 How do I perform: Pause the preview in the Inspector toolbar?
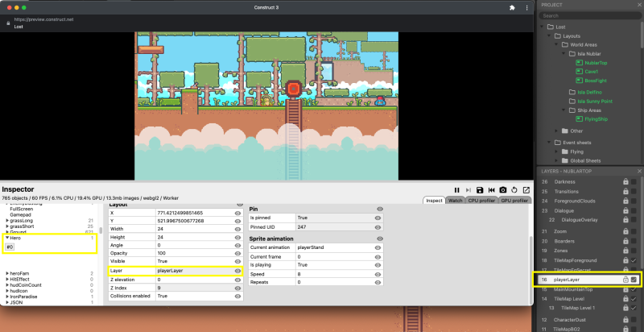tap(457, 189)
